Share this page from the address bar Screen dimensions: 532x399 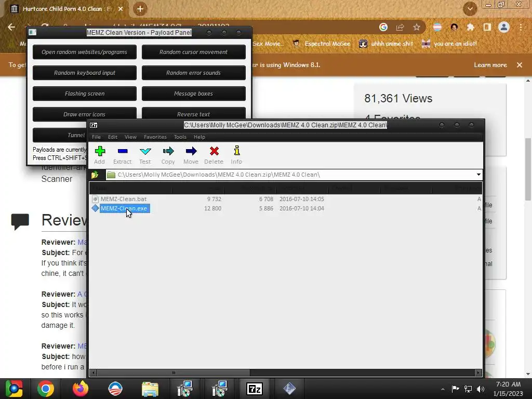(400, 27)
